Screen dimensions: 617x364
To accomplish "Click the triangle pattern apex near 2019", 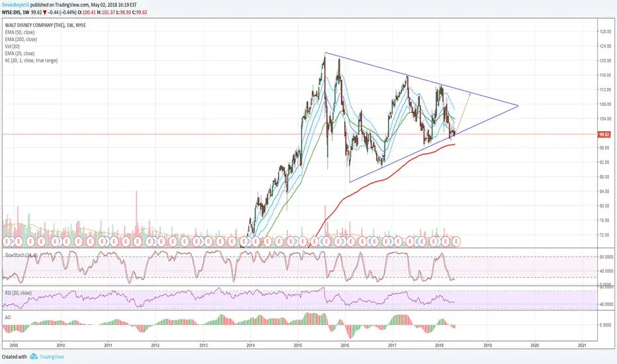I will point(518,105).
